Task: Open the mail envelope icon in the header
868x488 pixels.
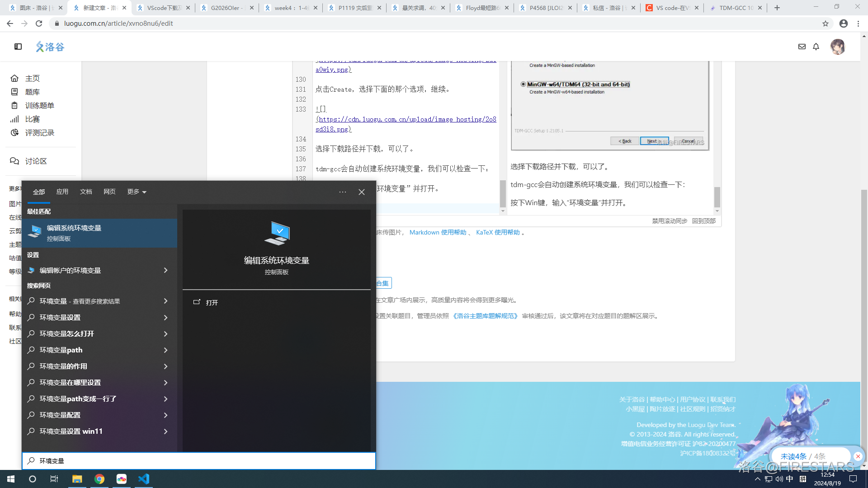Action: tap(802, 47)
